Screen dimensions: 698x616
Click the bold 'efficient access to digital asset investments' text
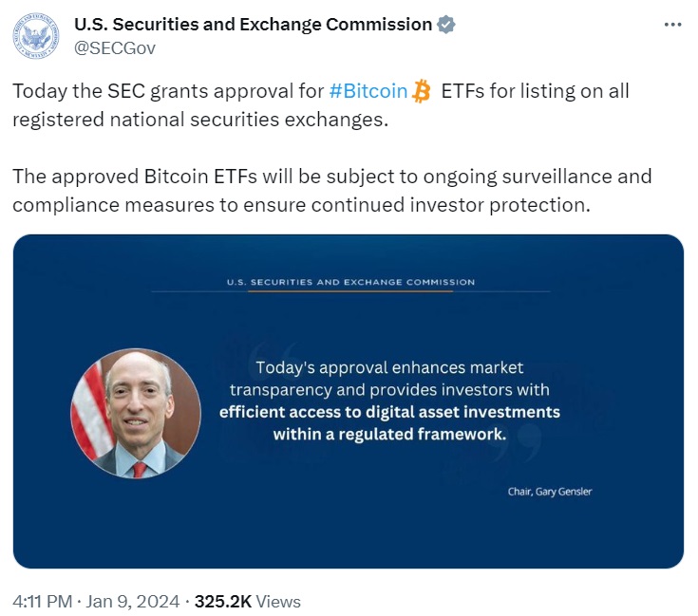(389, 413)
